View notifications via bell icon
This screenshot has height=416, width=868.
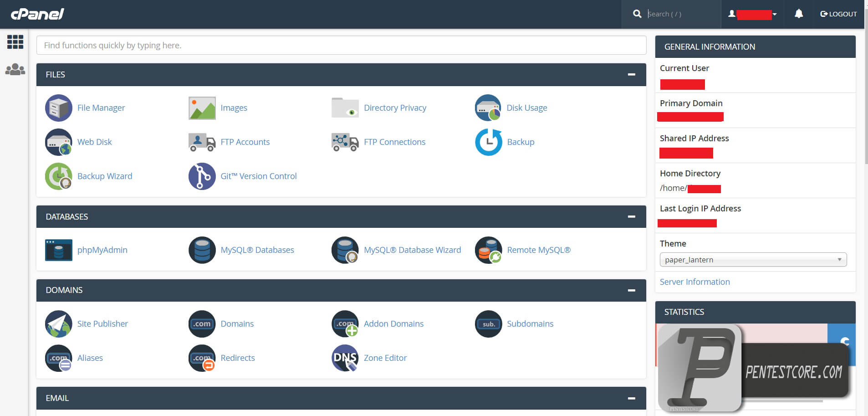pos(799,14)
